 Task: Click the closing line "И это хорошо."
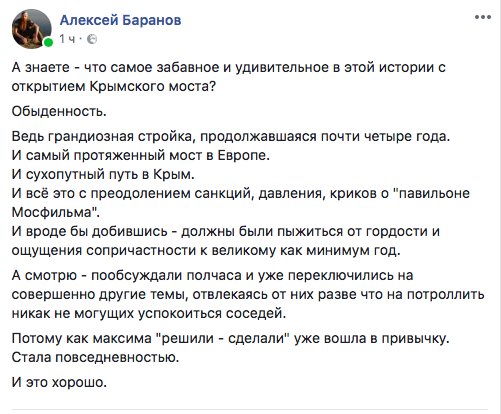pos(59,382)
